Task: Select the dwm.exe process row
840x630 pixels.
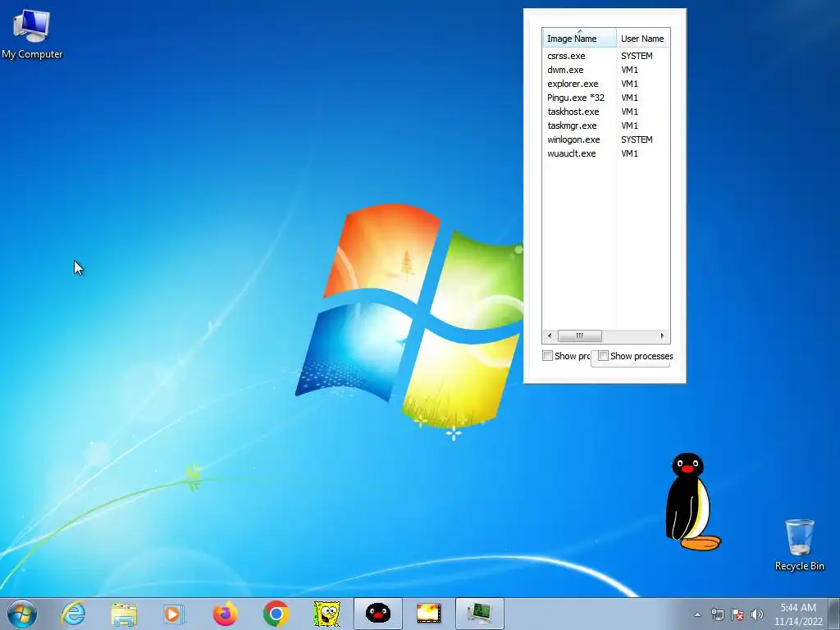Action: coord(606,70)
